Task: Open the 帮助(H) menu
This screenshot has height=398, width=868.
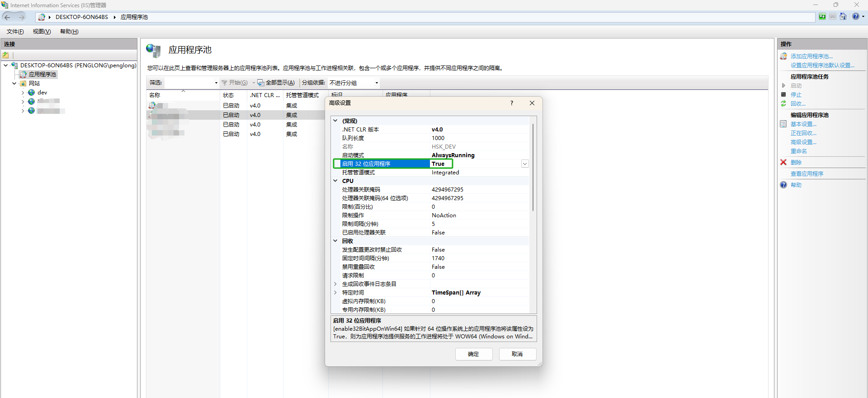Action: point(69,32)
